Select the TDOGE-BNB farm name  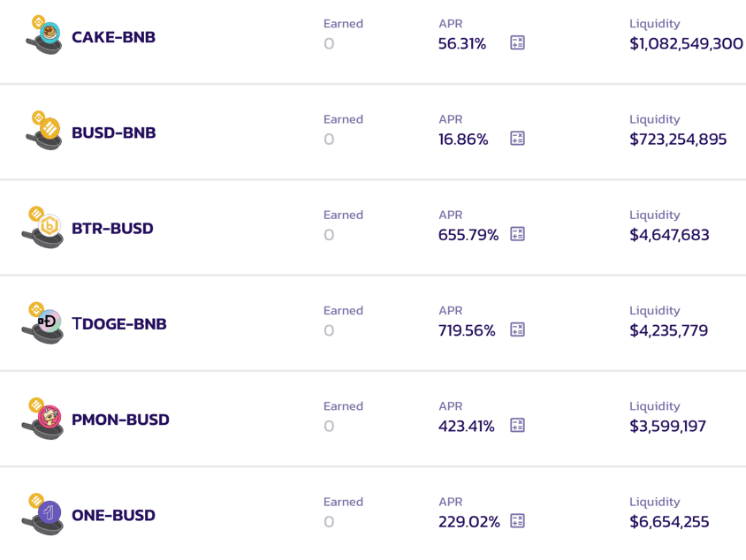[119, 324]
